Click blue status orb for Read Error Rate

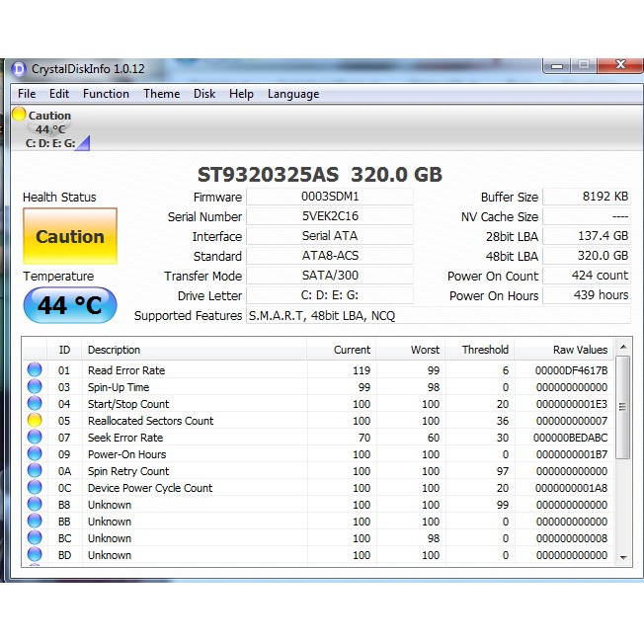coord(36,370)
